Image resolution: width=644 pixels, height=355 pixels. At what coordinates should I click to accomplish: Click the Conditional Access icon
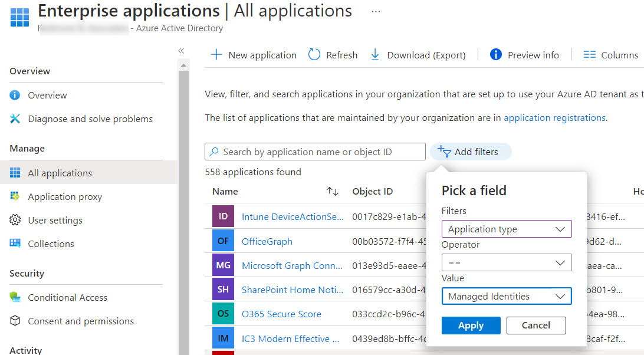pos(15,297)
